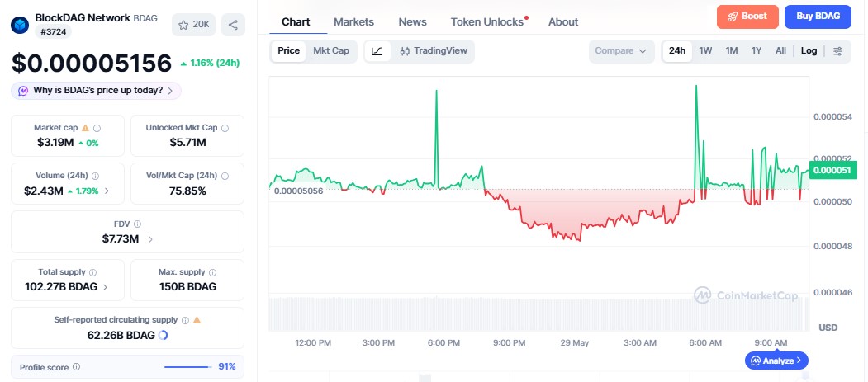
Task: Open the Token Unlocks tab
Action: [x=487, y=22]
